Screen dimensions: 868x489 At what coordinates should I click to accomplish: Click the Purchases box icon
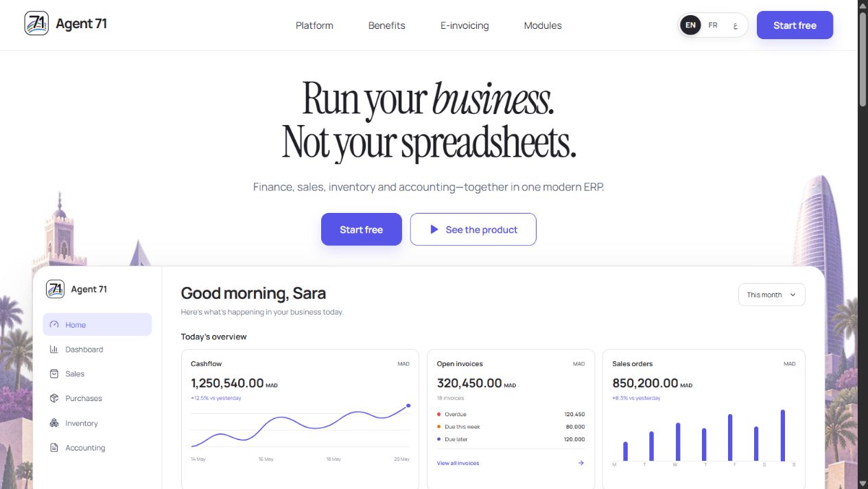pyautogui.click(x=54, y=398)
